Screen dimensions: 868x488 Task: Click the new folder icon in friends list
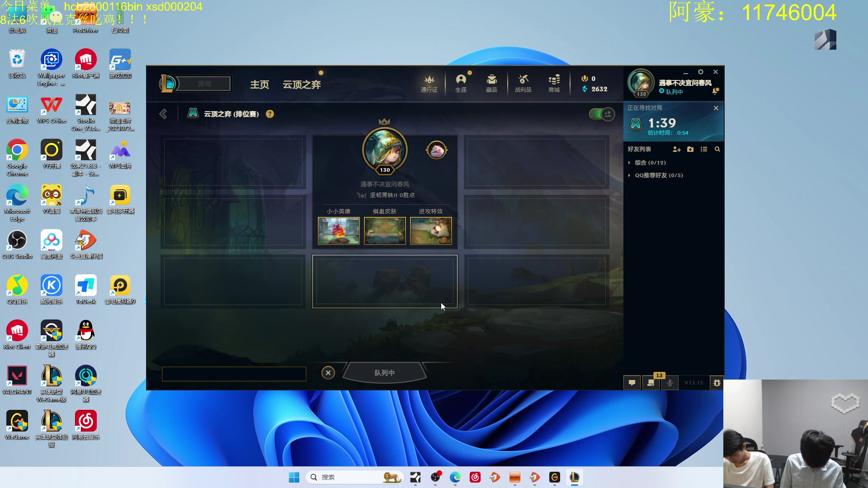[690, 149]
